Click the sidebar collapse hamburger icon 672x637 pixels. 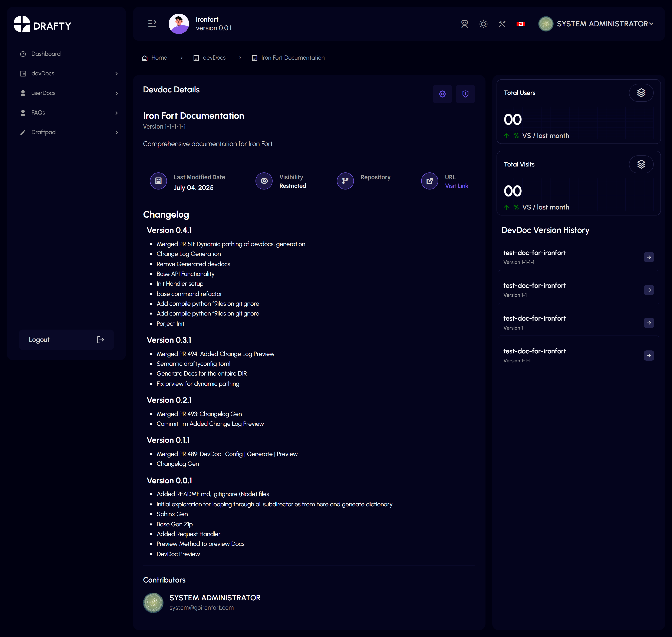[x=152, y=23]
